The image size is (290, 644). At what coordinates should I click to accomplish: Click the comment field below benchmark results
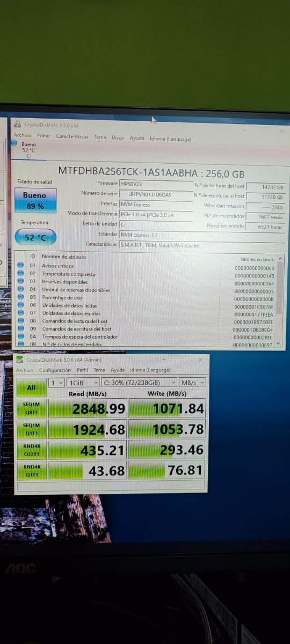112,487
